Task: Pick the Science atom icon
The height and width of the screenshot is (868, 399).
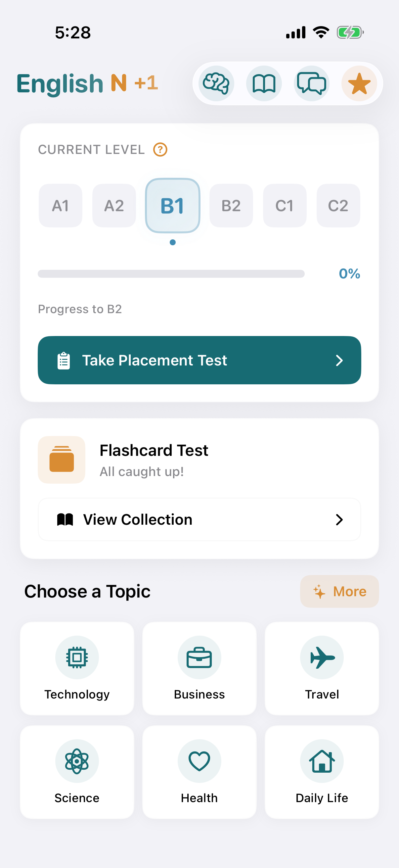Action: click(x=77, y=761)
